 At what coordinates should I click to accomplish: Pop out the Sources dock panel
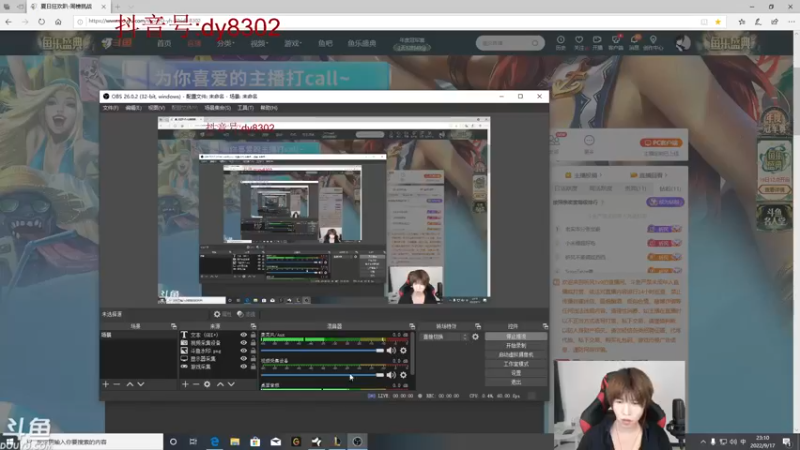[253, 326]
